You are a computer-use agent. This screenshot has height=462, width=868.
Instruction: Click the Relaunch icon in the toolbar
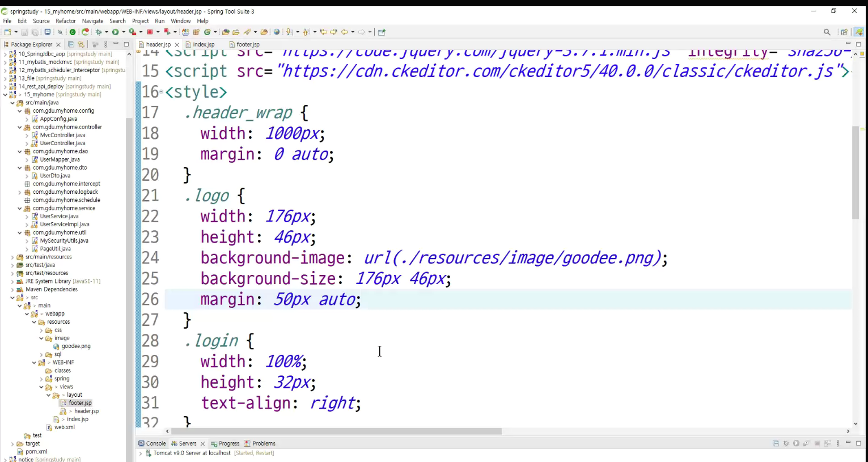tap(85, 32)
